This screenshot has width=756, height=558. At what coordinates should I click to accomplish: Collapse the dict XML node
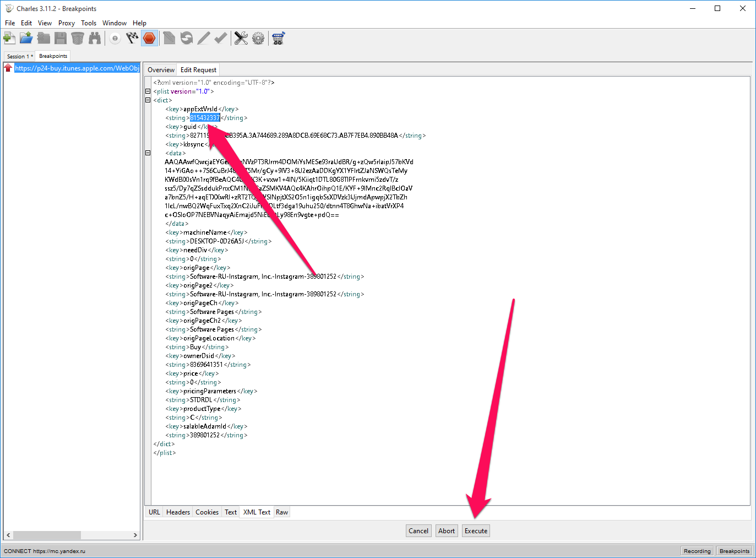tap(148, 100)
